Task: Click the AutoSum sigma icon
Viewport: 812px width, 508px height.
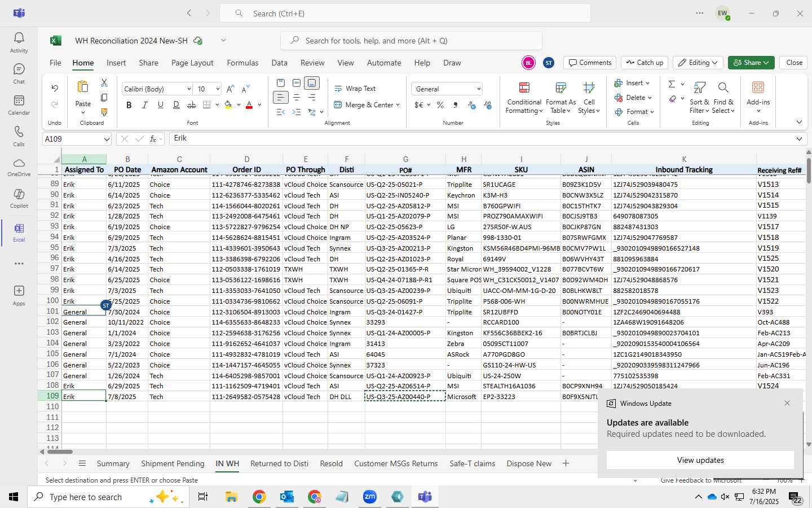Action: 672,84
